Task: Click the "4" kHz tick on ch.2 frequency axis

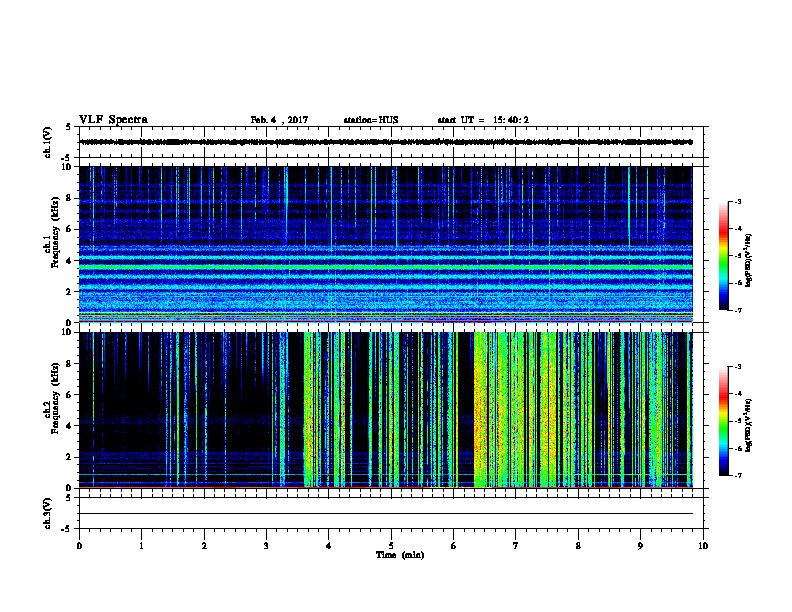Action: coord(69,426)
